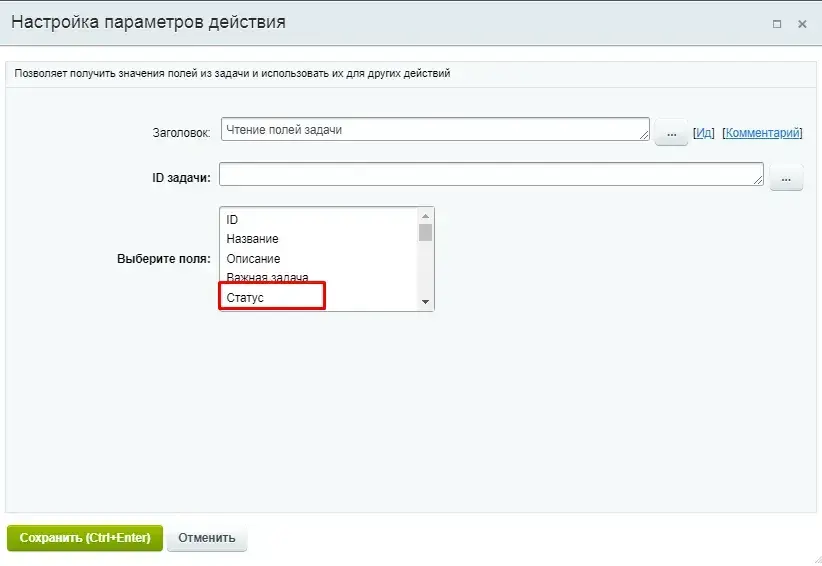Click the ID задачи field resize handle
Screen dimensions: 822x566
[x=758, y=180]
